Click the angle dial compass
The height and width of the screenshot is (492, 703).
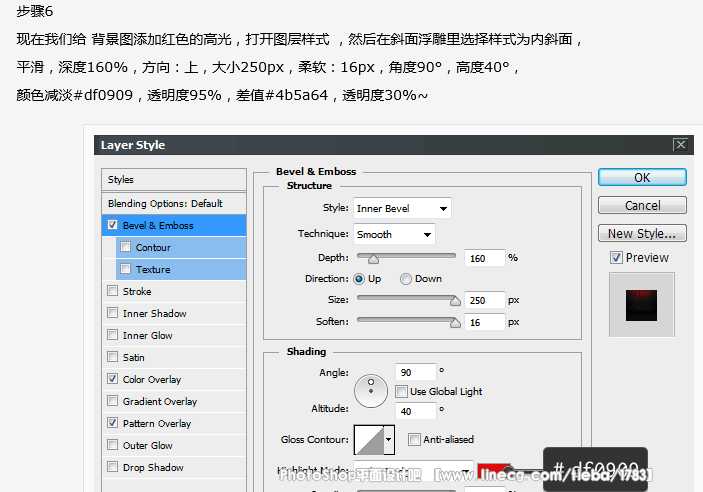(x=371, y=388)
